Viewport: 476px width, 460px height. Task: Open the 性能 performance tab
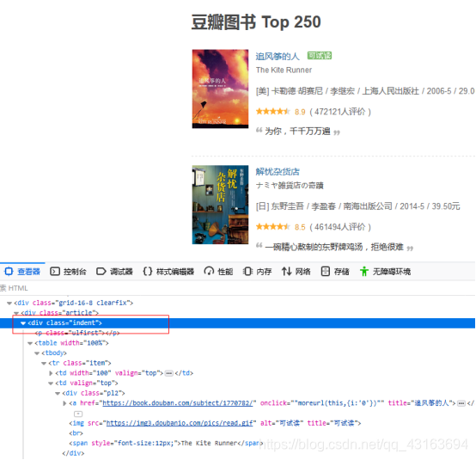(x=218, y=272)
